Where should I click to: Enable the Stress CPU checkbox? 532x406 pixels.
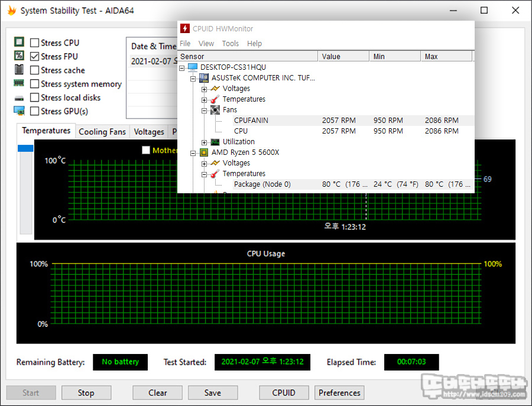(34, 43)
